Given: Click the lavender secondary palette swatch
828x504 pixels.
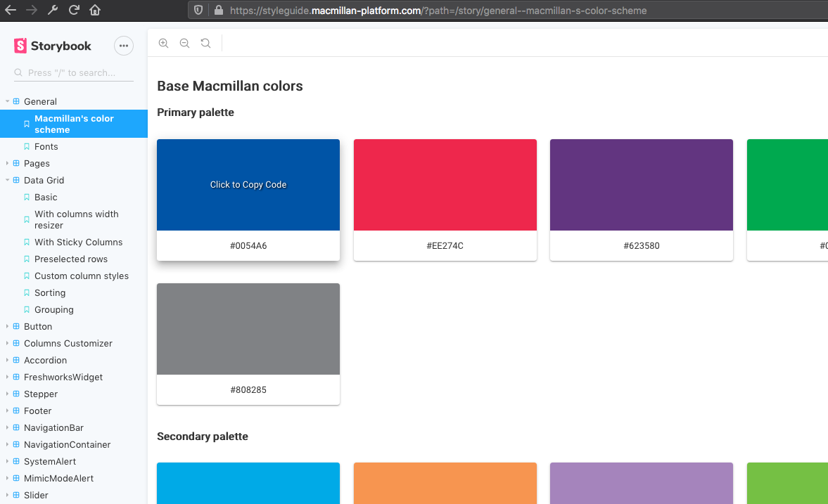Looking at the screenshot, I should 642,484.
